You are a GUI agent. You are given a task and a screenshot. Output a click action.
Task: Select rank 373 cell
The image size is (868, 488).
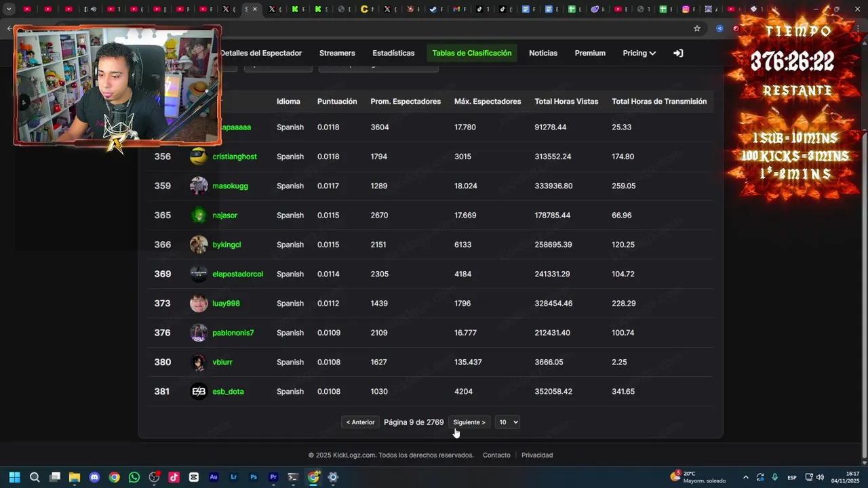[x=162, y=303]
